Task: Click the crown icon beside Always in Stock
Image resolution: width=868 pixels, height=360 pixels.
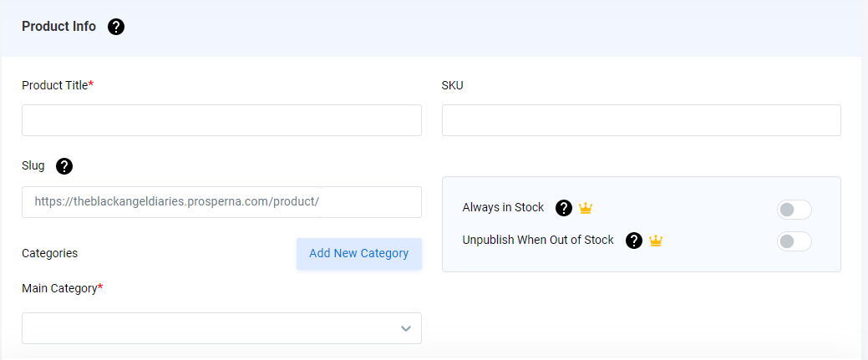Action: (x=586, y=208)
